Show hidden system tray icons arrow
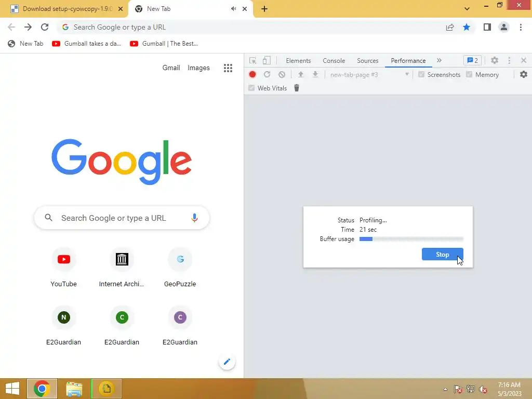Image resolution: width=532 pixels, height=399 pixels. [x=445, y=389]
